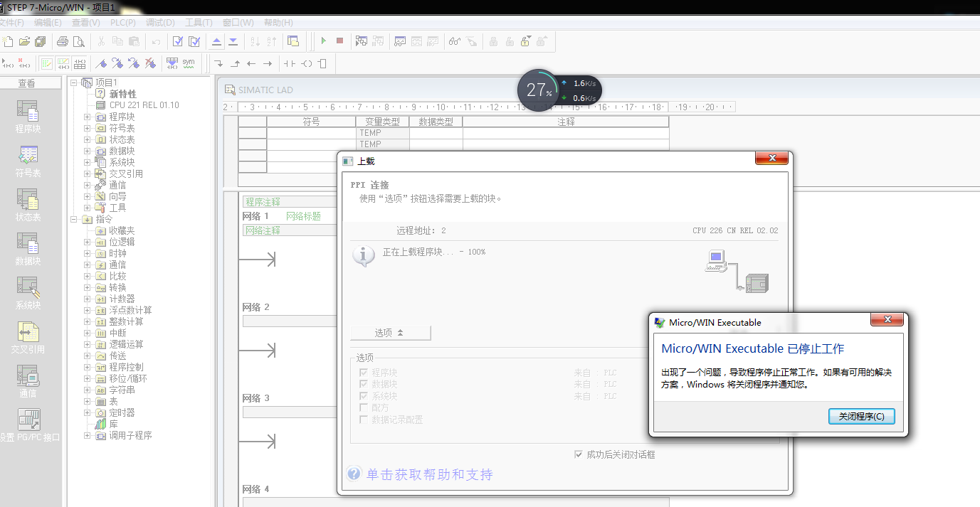This screenshot has width=980, height=507.
Task: Open the 调试(D) menu
Action: [160, 23]
